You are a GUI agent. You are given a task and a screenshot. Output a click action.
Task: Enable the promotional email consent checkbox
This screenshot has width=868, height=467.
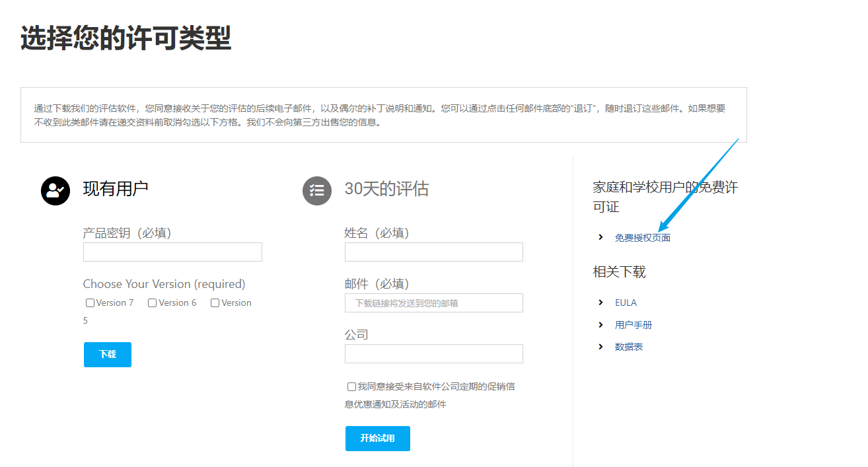(x=351, y=386)
